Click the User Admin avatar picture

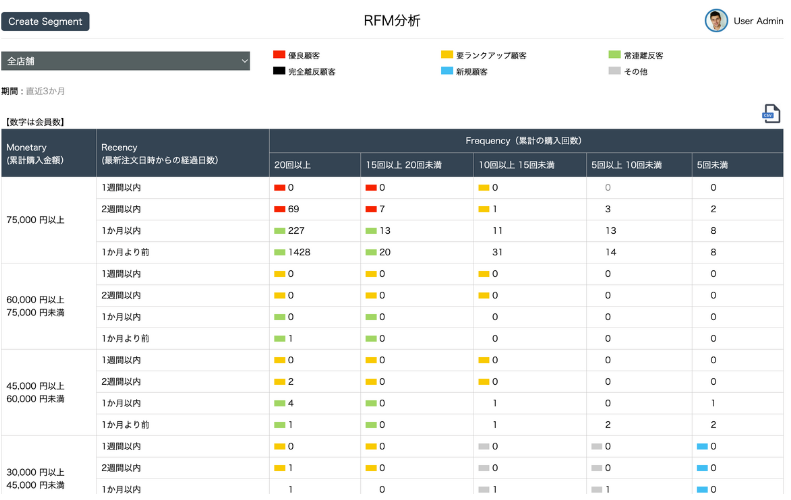point(716,21)
